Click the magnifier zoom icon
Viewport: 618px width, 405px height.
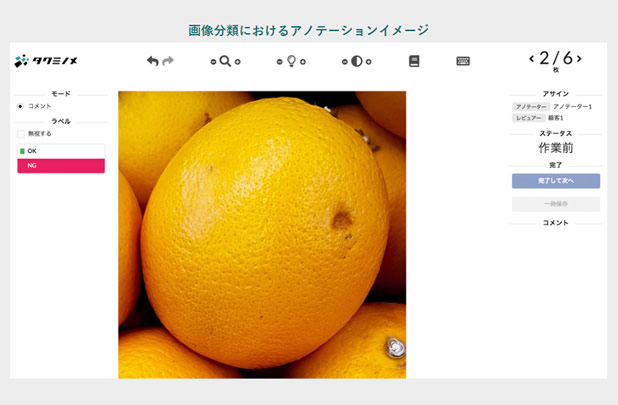pos(225,61)
